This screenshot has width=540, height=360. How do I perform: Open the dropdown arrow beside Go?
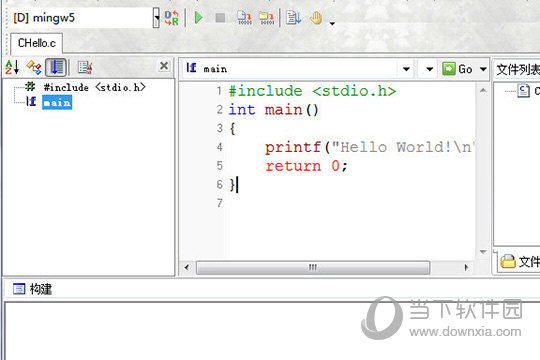(483, 69)
